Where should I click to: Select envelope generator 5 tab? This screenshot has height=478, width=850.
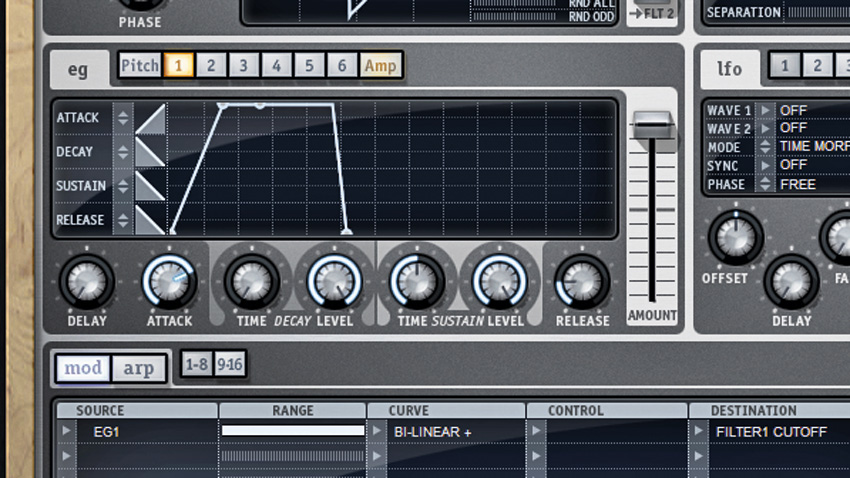[x=309, y=66]
